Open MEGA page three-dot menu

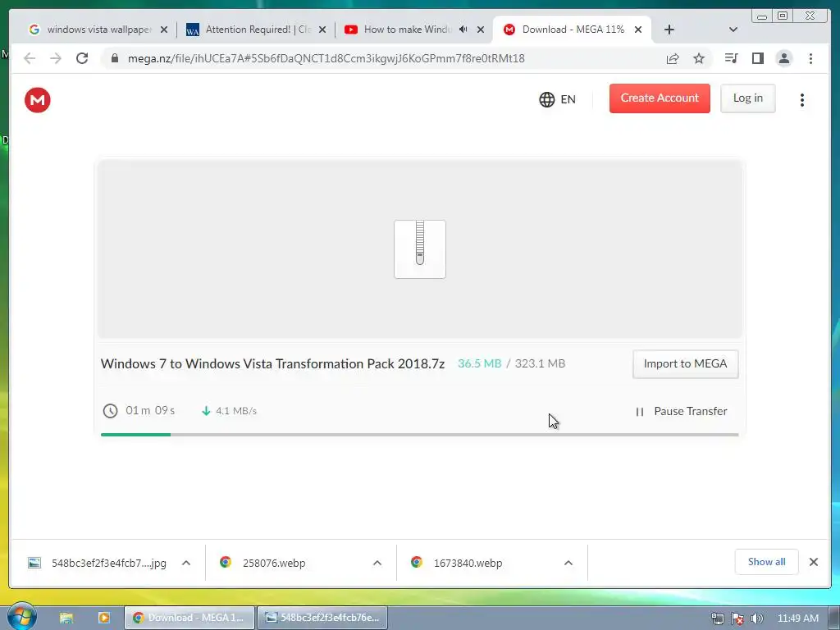tap(802, 100)
